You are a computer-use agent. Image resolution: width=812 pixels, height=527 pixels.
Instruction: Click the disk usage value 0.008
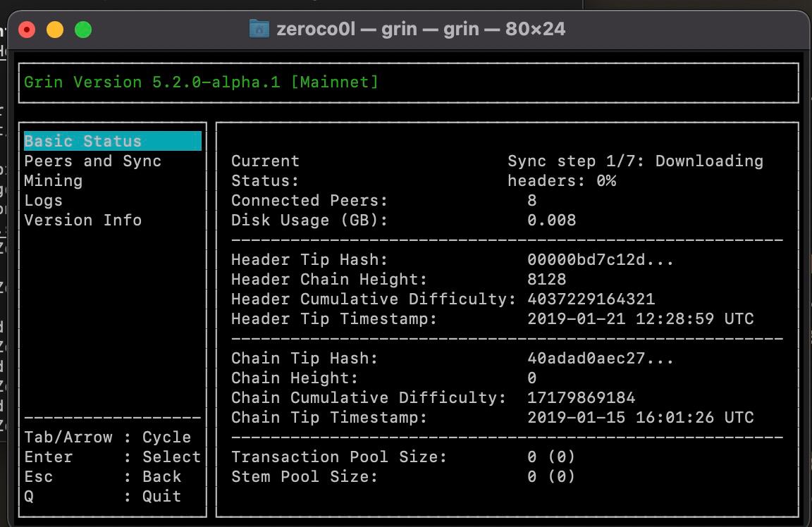[551, 220]
